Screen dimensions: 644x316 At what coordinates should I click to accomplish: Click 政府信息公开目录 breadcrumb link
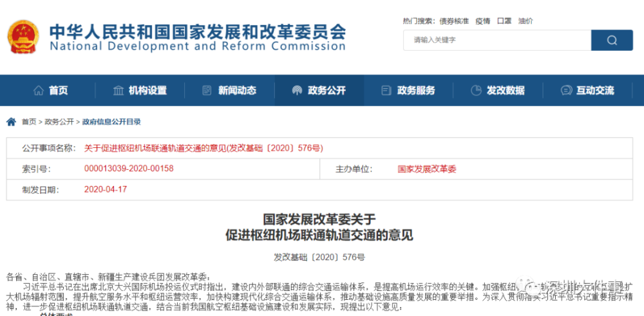coord(111,122)
